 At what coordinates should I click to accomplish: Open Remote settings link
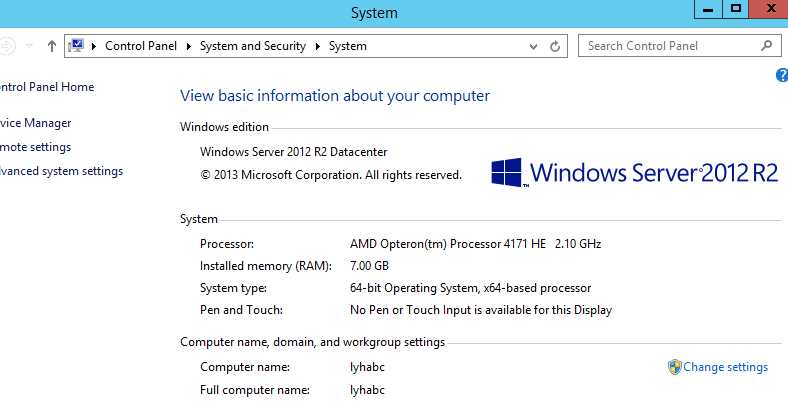pyautogui.click(x=35, y=147)
